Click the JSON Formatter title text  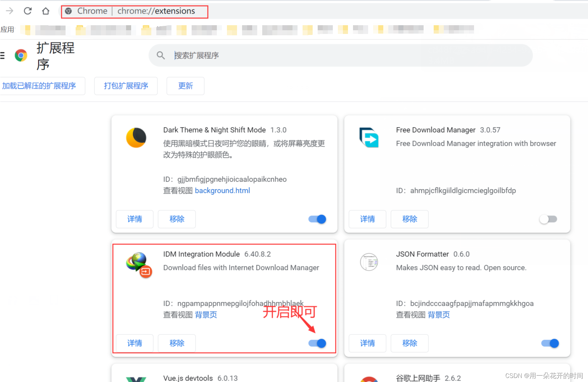[x=422, y=254]
